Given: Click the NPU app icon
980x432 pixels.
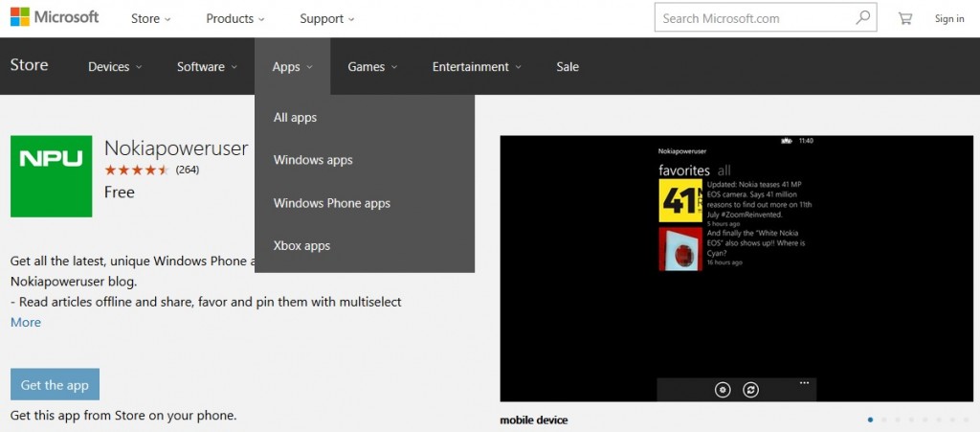Looking at the screenshot, I should [52, 176].
